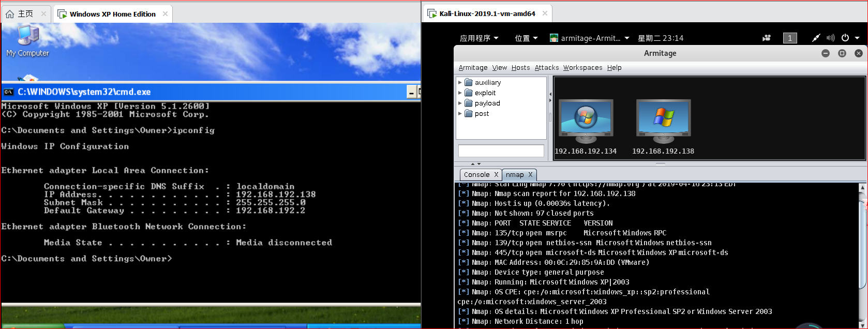The image size is (868, 329).
Task: Open the 应用程序 applications dropdown
Action: click(x=479, y=38)
